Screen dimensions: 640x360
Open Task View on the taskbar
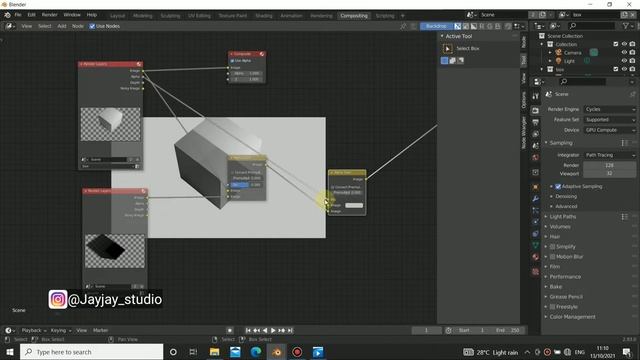(x=193, y=352)
